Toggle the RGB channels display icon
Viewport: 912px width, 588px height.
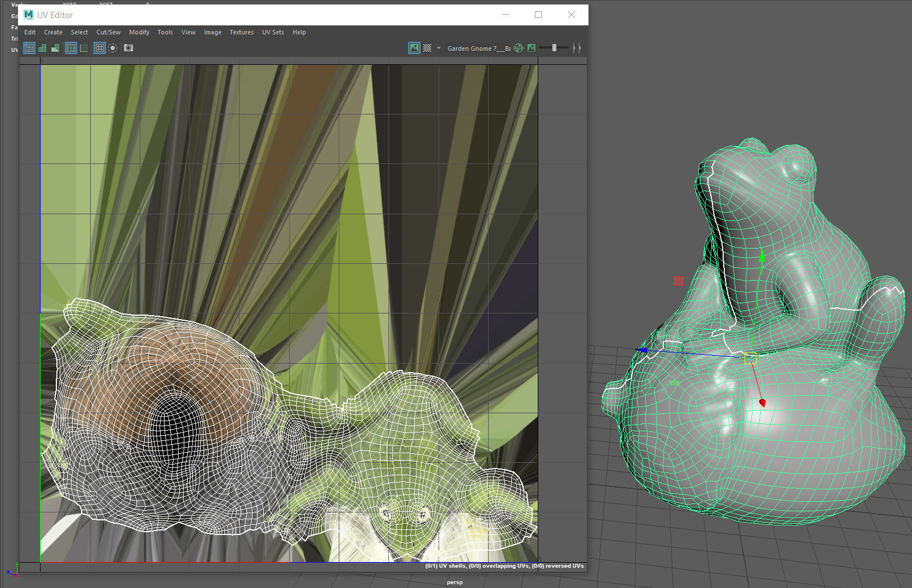[x=519, y=48]
